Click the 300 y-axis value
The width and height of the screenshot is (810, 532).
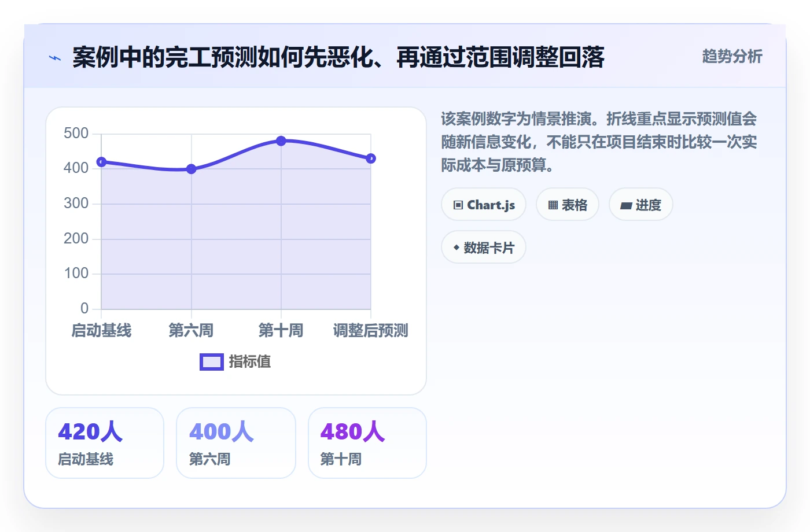[76, 204]
